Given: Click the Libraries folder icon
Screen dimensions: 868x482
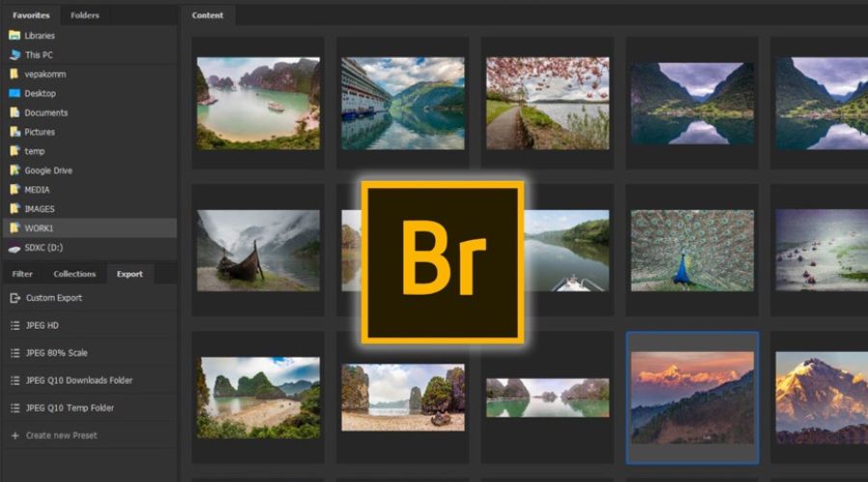Looking at the screenshot, I should [x=14, y=36].
